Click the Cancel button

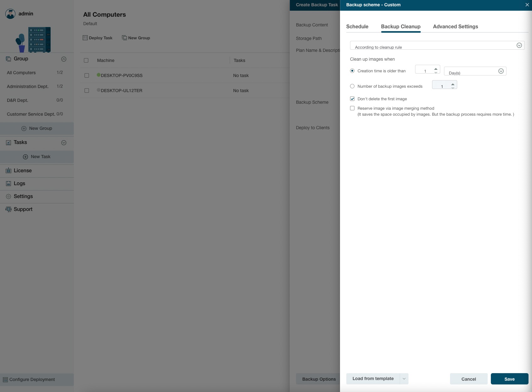tap(469, 379)
